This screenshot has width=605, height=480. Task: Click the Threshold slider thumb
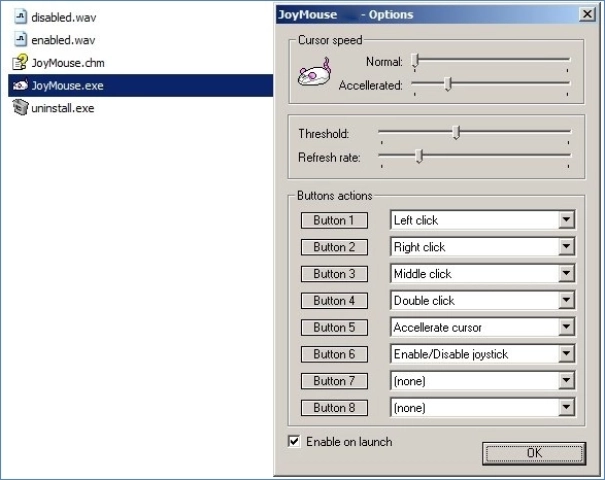pyautogui.click(x=456, y=132)
